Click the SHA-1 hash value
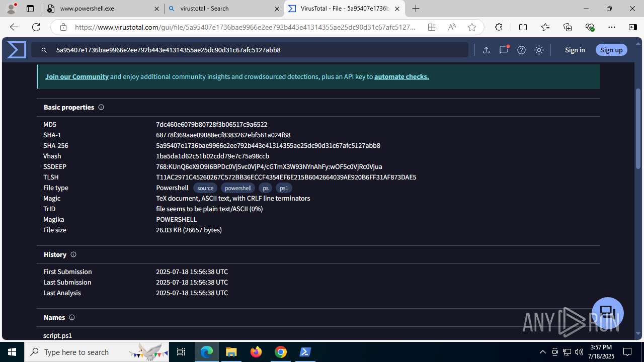Image resolution: width=644 pixels, height=362 pixels. pos(223,135)
